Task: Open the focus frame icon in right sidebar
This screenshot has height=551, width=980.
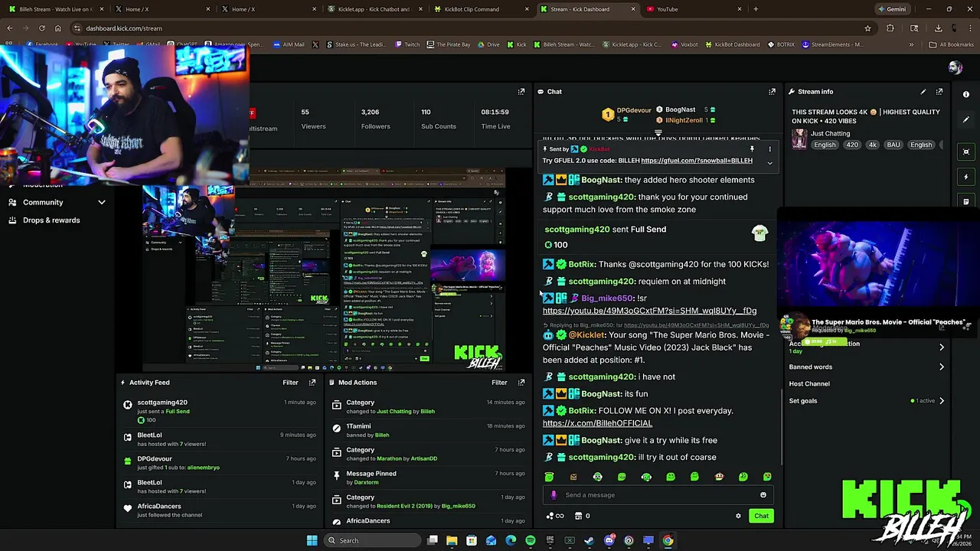Action: click(x=966, y=152)
